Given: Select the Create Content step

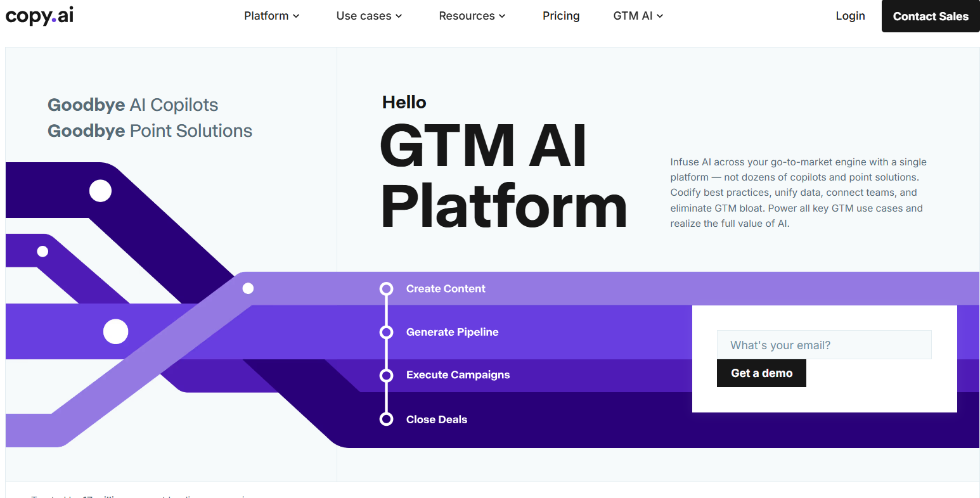Looking at the screenshot, I should click(446, 289).
